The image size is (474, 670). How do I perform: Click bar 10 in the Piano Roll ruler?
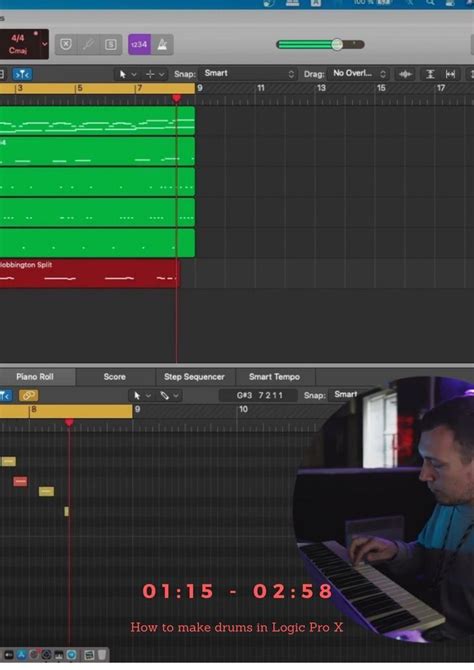pos(243,409)
